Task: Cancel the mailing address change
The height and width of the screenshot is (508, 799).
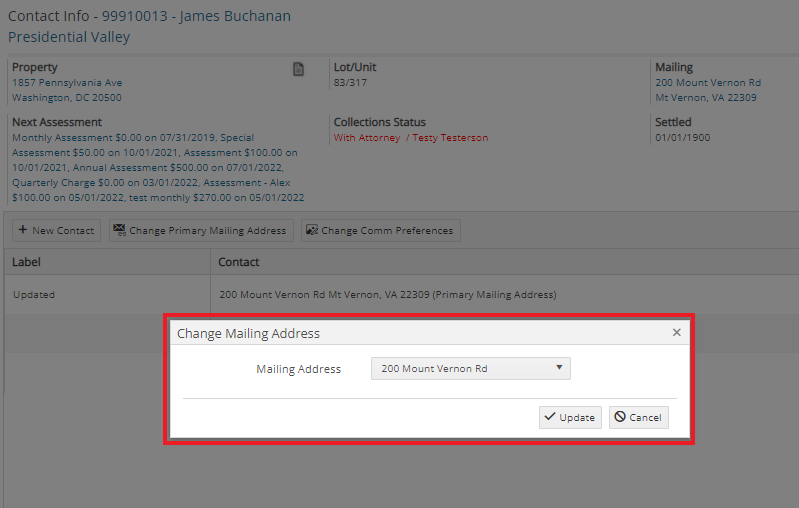Action: click(x=638, y=417)
